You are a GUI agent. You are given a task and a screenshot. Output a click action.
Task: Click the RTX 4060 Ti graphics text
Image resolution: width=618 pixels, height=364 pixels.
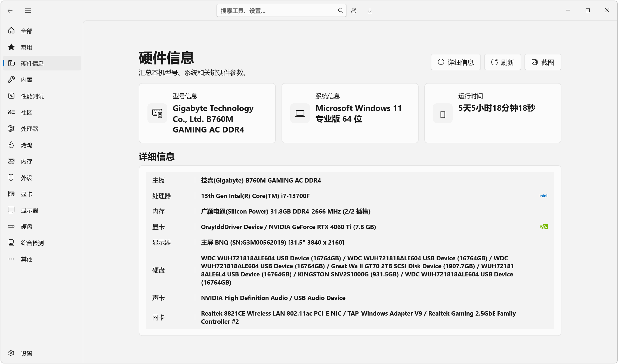288,227
